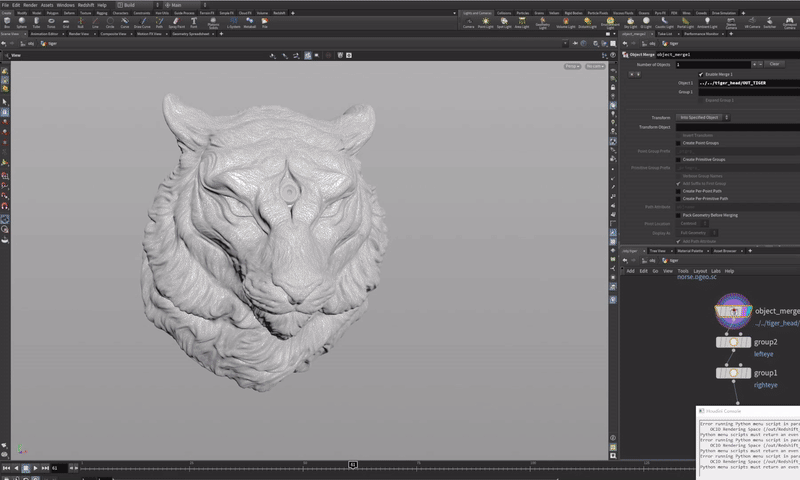Switch to the Performance Monitor tab
The width and height of the screenshot is (800, 480).
click(702, 34)
